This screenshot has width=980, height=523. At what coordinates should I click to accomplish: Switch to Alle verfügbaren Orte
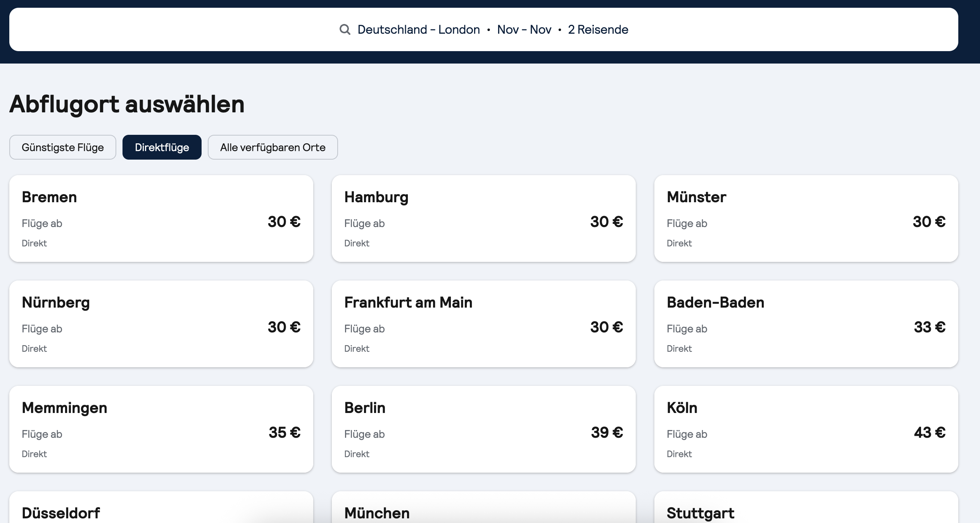tap(273, 147)
